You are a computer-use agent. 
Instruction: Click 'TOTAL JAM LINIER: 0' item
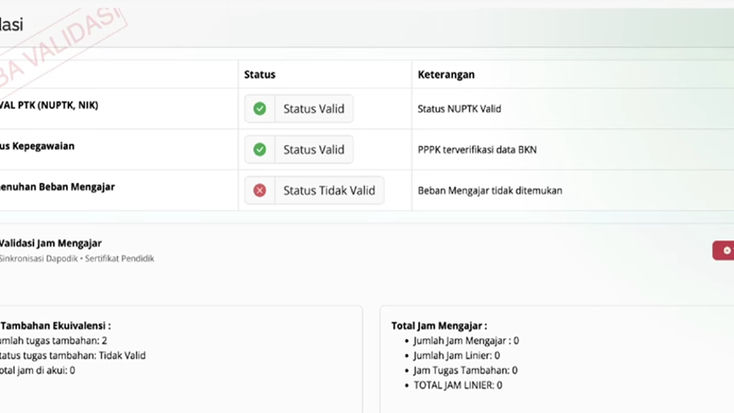pos(458,385)
